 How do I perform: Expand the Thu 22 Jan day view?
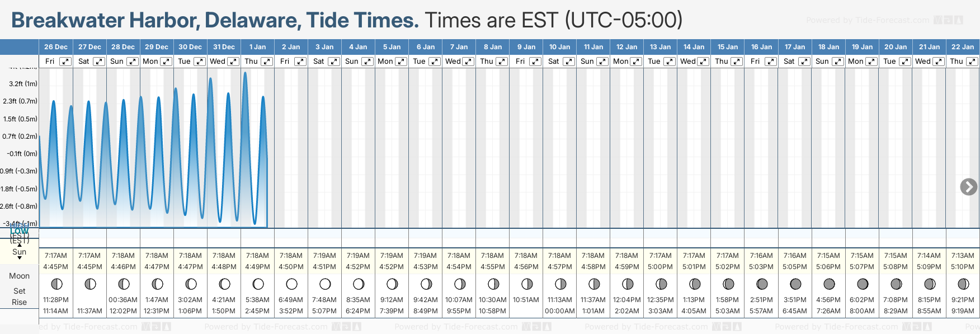tap(972, 62)
